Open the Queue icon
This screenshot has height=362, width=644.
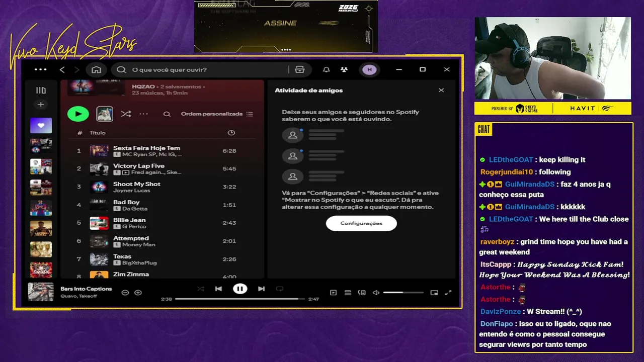tap(348, 293)
